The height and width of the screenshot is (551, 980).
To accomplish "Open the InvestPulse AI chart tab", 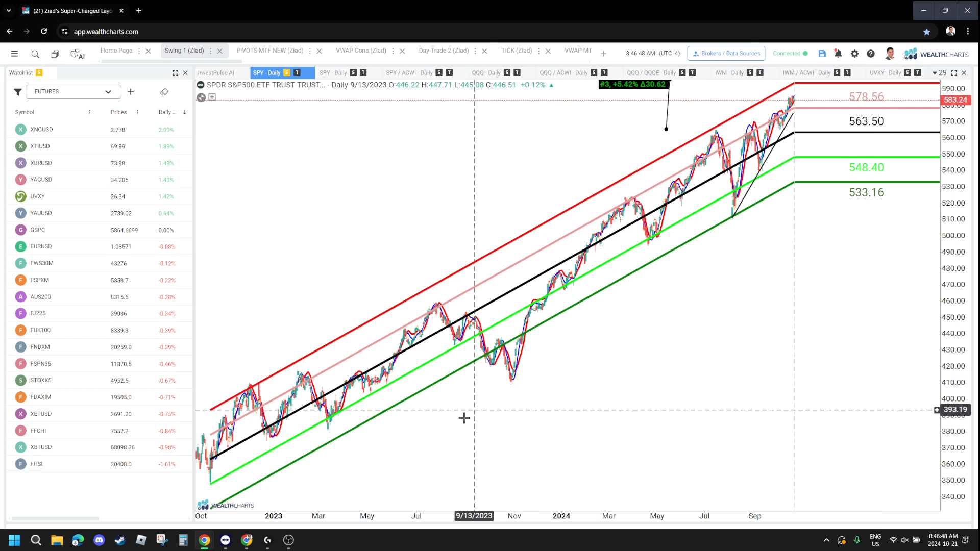I will click(x=216, y=73).
